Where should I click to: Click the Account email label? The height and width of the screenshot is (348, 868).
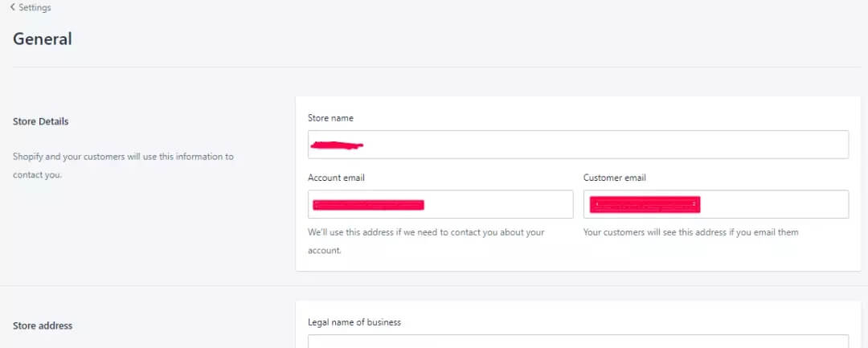click(x=336, y=178)
